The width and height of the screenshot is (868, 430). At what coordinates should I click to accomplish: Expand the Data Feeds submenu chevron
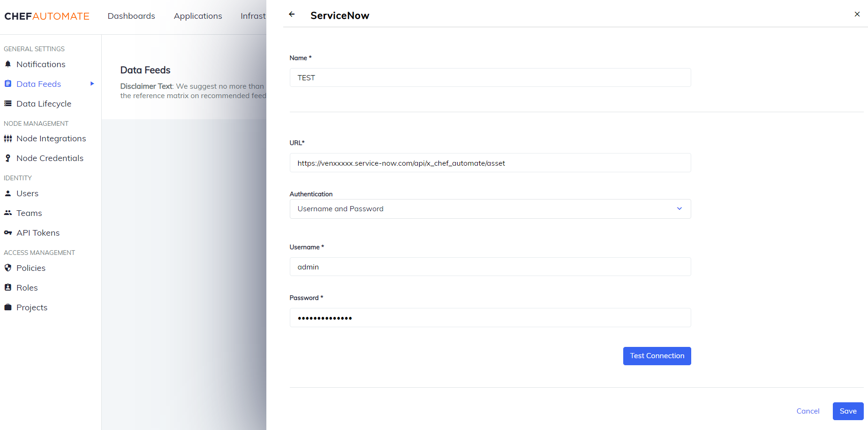(x=92, y=84)
